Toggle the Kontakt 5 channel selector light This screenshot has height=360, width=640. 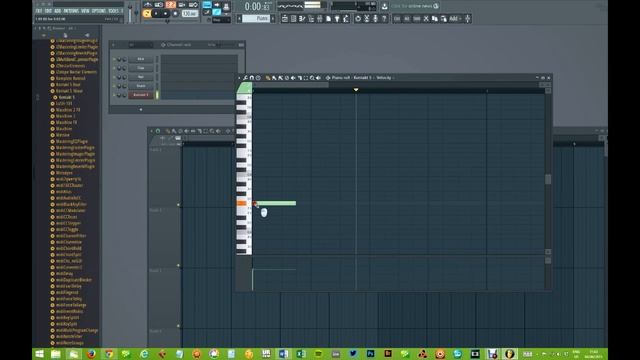(x=157, y=95)
